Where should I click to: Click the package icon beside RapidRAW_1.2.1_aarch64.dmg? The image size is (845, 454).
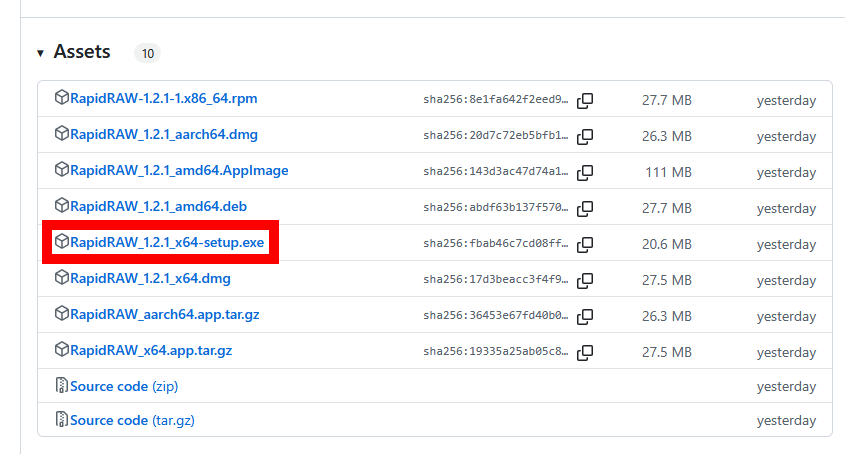(61, 134)
